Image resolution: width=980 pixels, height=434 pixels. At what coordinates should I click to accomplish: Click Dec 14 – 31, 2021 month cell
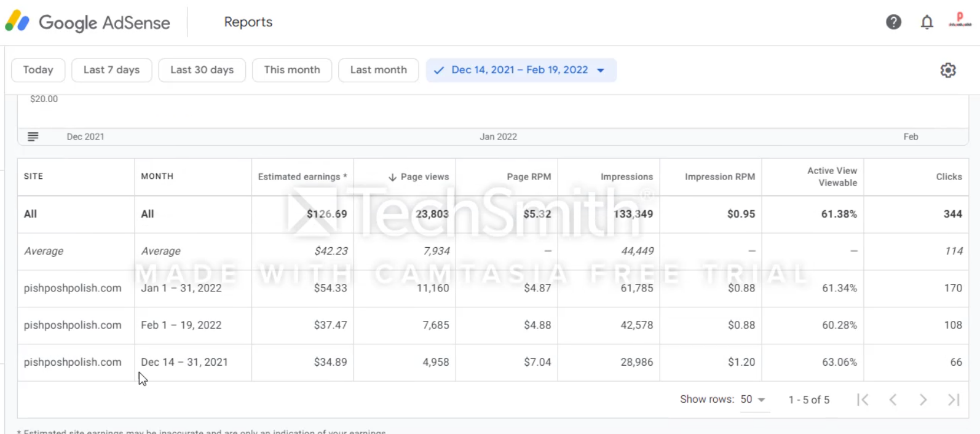(x=184, y=363)
